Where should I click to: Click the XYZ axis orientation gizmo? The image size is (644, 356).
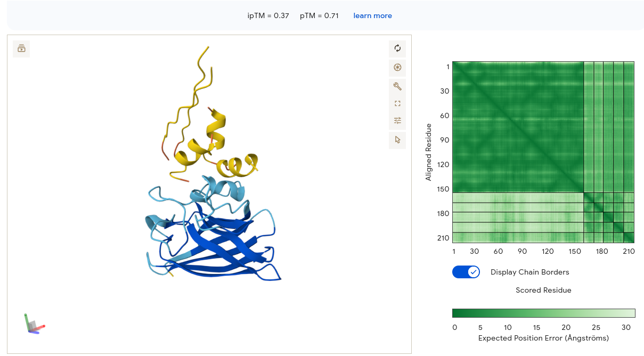tap(35, 324)
